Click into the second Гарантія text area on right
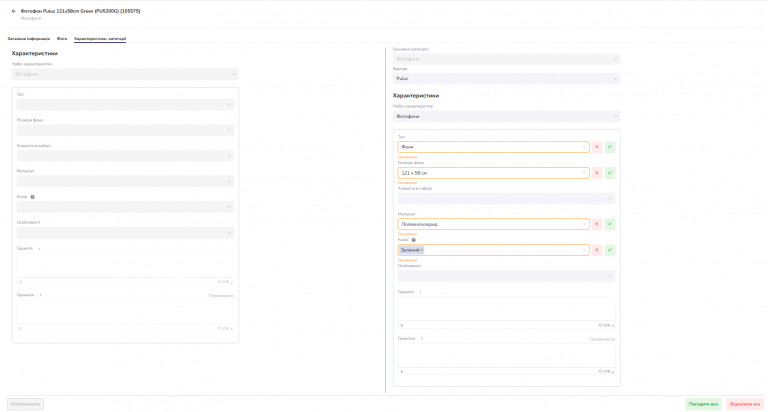This screenshot has width=768, height=412. pyautogui.click(x=506, y=355)
